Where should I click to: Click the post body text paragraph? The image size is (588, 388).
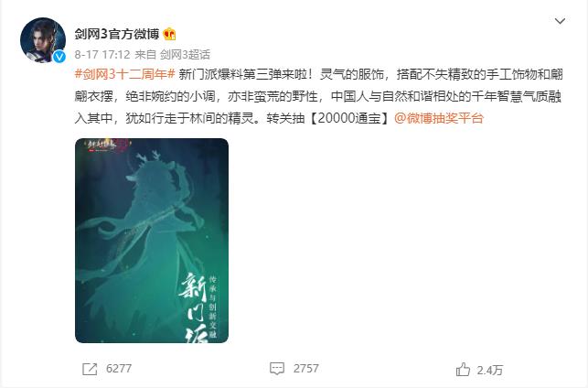tap(318, 96)
